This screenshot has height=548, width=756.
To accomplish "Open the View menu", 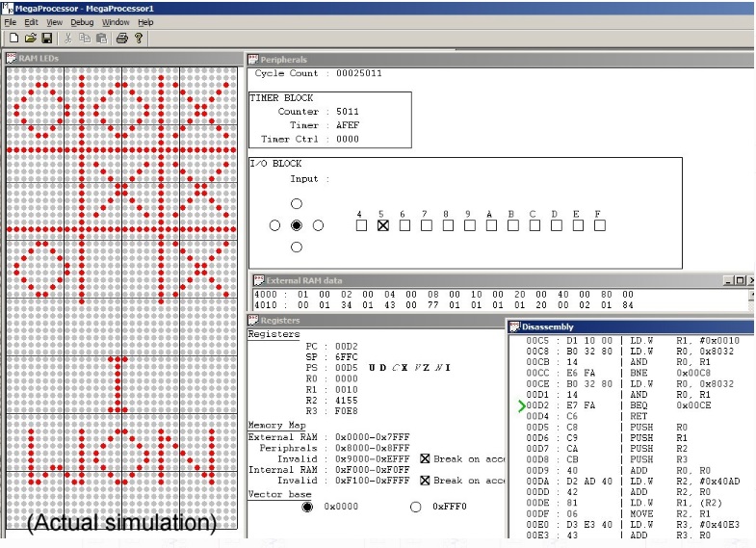I will click(x=54, y=22).
